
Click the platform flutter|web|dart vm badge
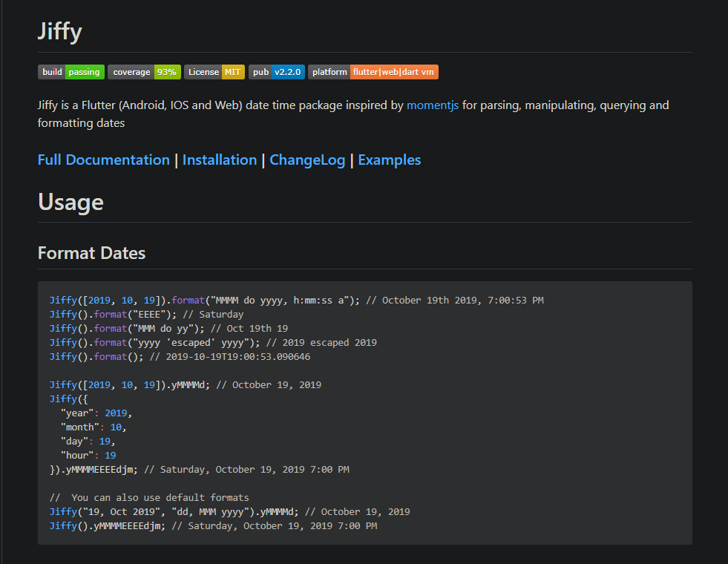coord(373,72)
